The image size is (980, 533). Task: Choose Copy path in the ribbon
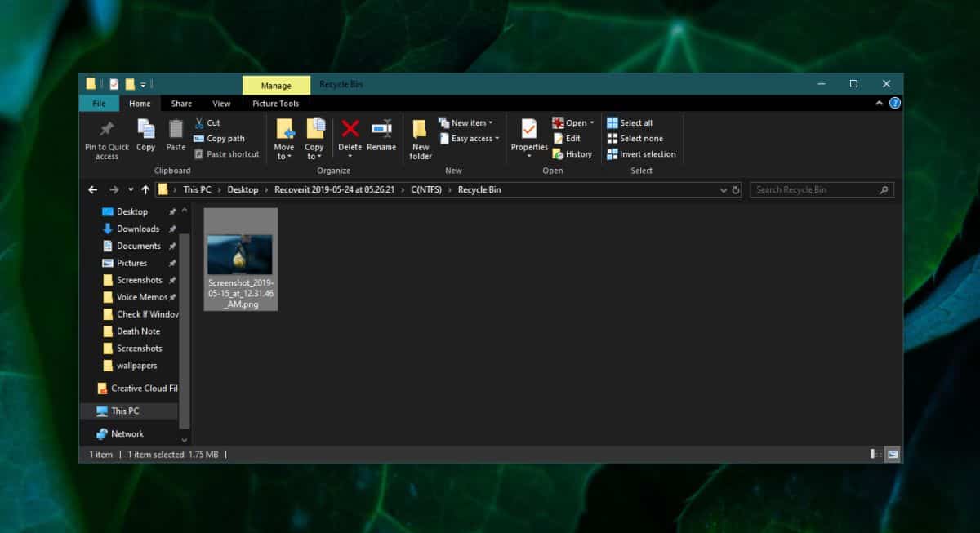click(220, 139)
